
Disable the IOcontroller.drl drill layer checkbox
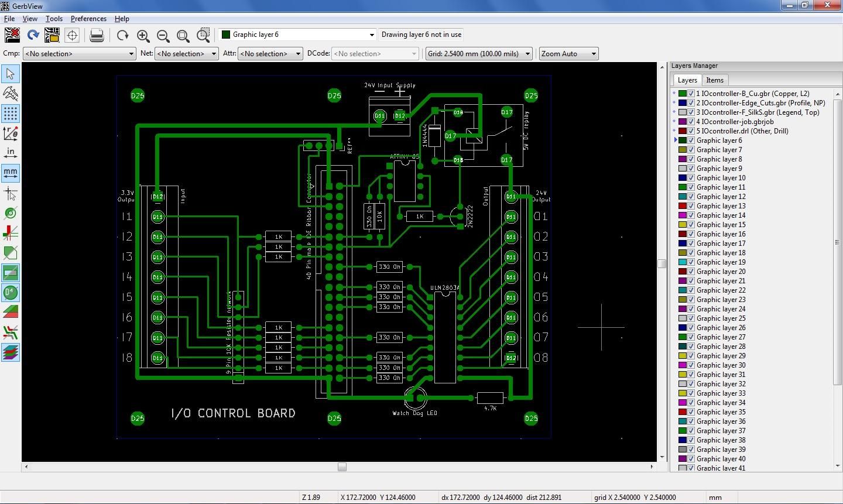click(690, 131)
